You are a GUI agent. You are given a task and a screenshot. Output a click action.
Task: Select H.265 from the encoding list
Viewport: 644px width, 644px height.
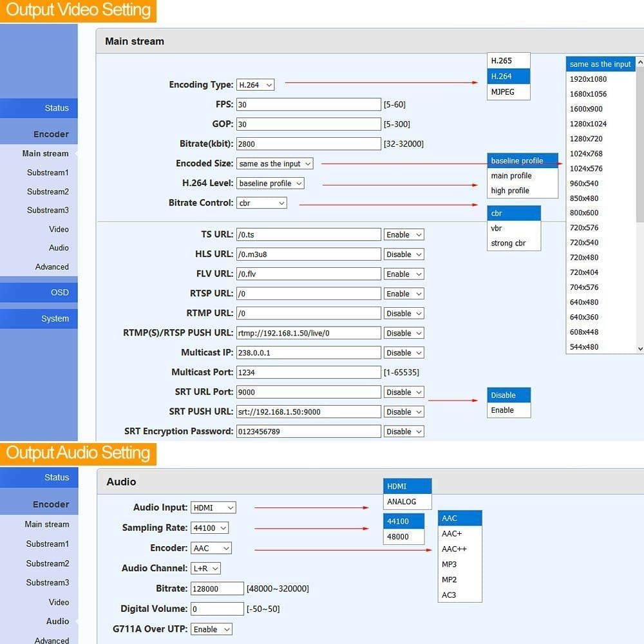[x=508, y=61]
